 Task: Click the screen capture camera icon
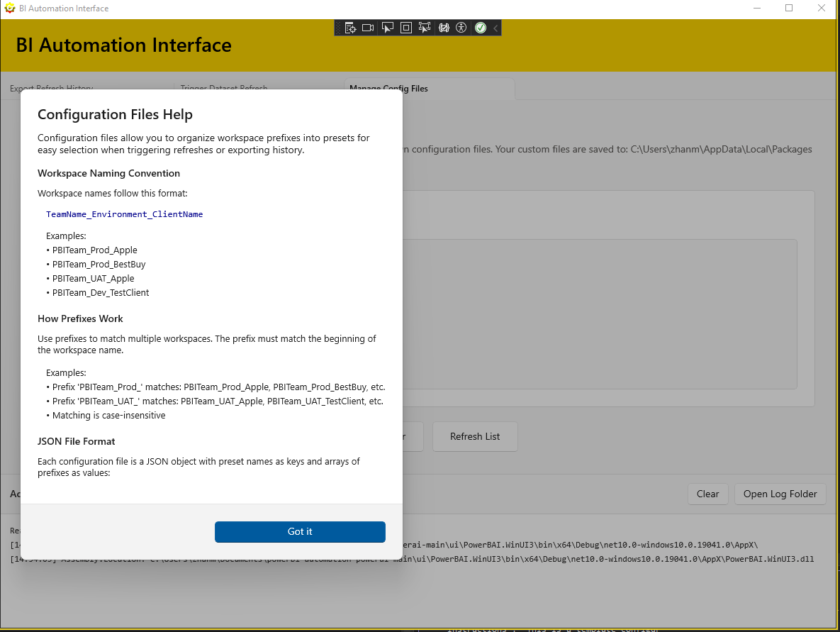[x=368, y=28]
